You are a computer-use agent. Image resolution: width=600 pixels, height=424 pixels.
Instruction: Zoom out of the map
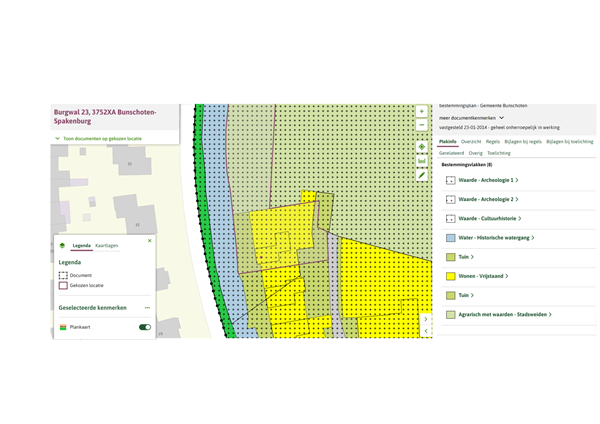(422, 125)
